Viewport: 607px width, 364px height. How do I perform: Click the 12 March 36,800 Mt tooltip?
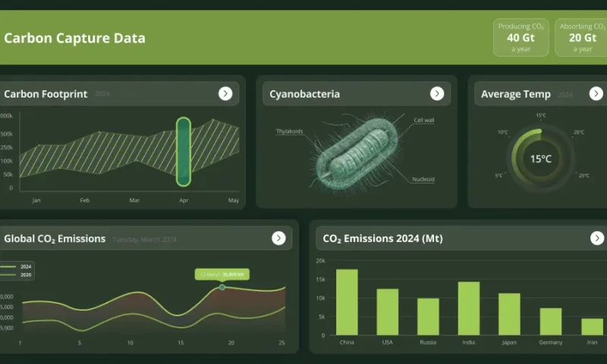pos(222,275)
